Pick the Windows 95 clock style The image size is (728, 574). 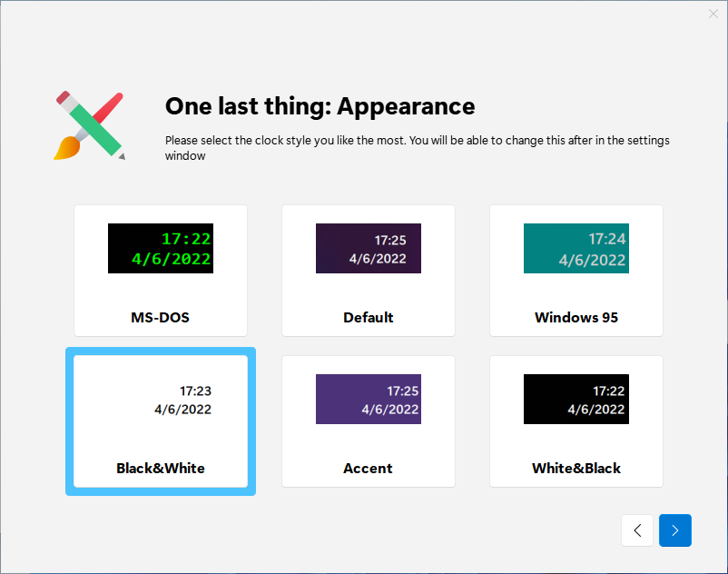coord(576,271)
